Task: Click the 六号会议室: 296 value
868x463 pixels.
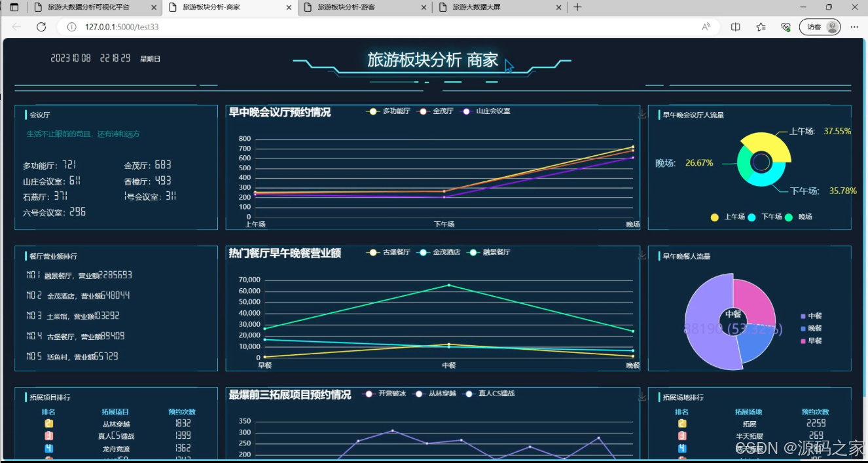Action: coord(54,212)
